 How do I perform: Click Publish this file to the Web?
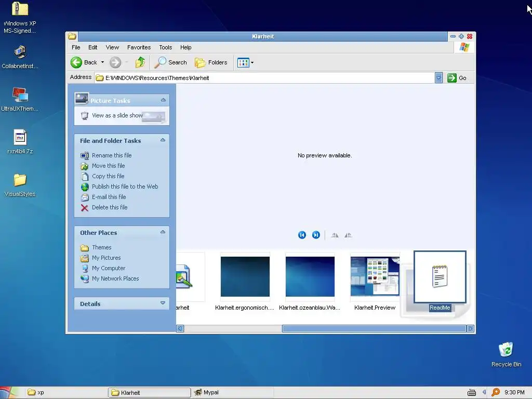[125, 187]
